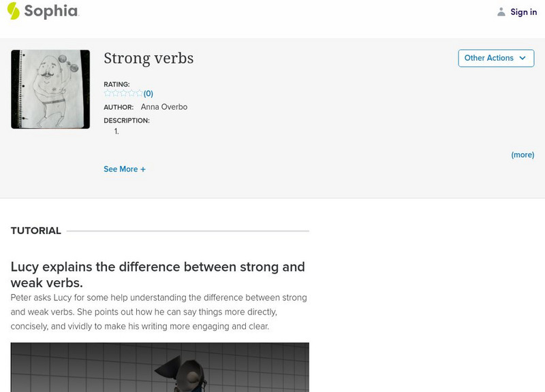Click the Strong verbs page title
545x392 pixels.
[149, 59]
